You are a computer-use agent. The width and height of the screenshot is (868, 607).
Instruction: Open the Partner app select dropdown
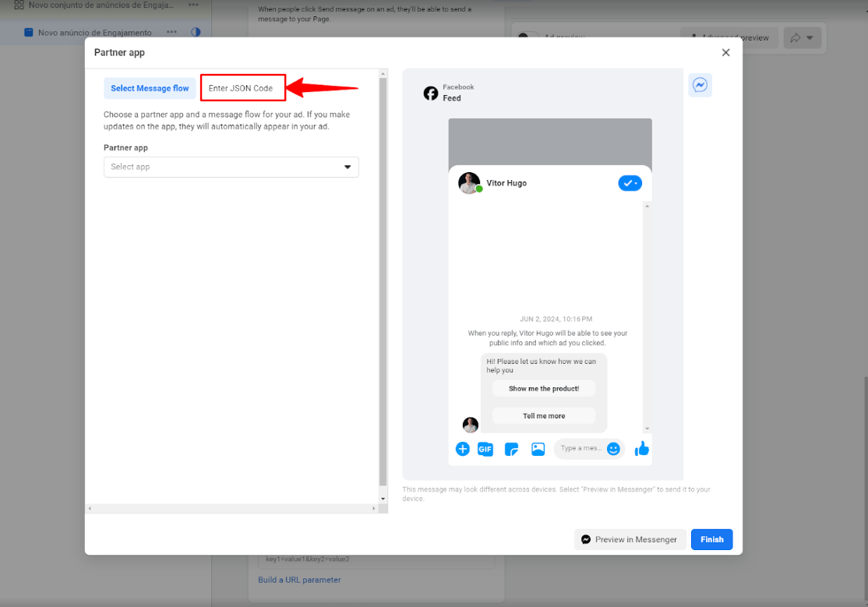[x=231, y=167]
